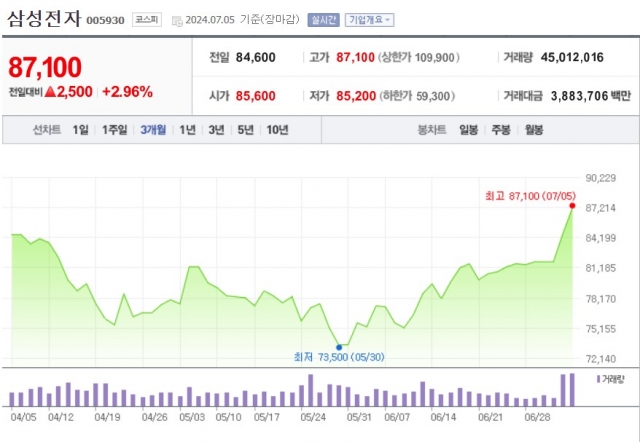Image resolution: width=640 pixels, height=442 pixels.
Task: Click the 04/05 date axis label
Action: 23,417
